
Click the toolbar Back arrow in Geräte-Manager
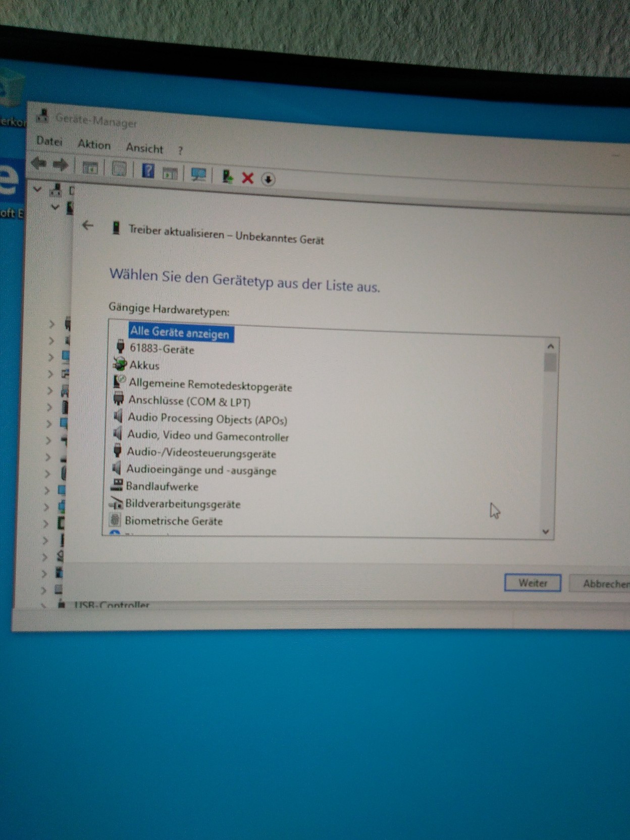[x=38, y=163]
